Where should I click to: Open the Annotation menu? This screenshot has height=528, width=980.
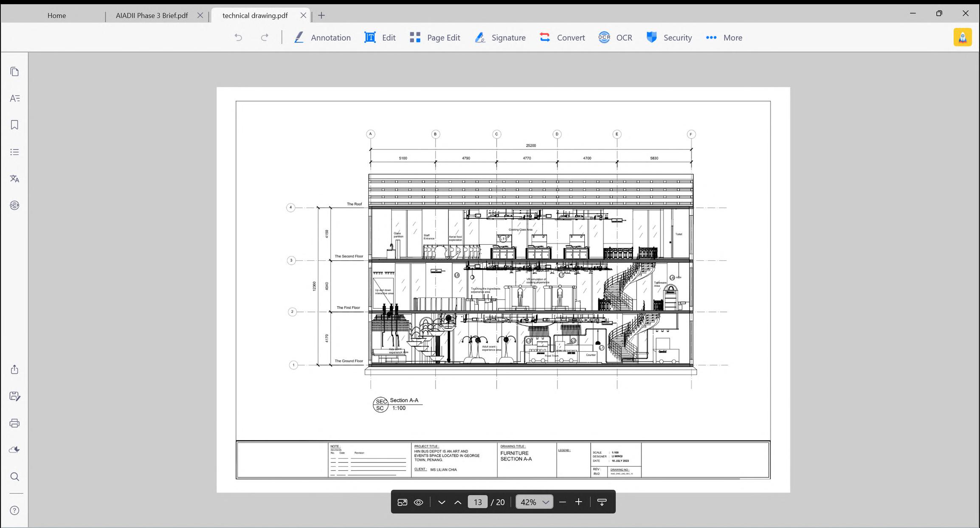(323, 37)
